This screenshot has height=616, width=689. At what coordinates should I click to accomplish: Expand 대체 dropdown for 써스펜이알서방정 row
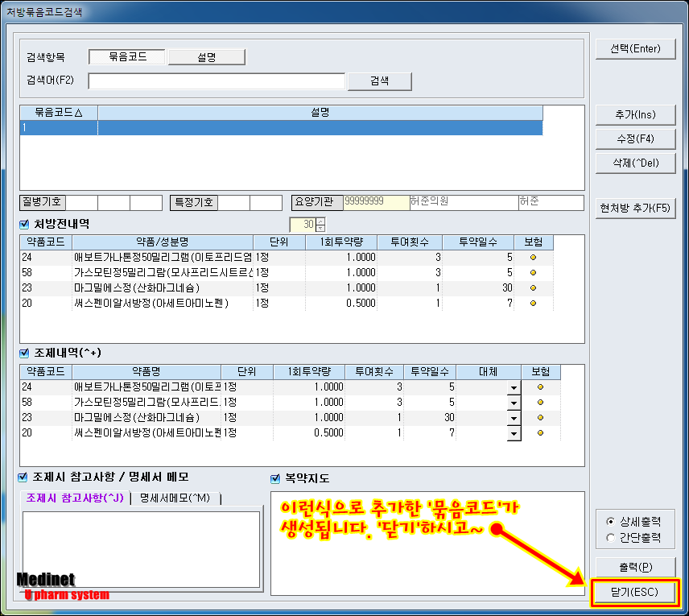[513, 433]
